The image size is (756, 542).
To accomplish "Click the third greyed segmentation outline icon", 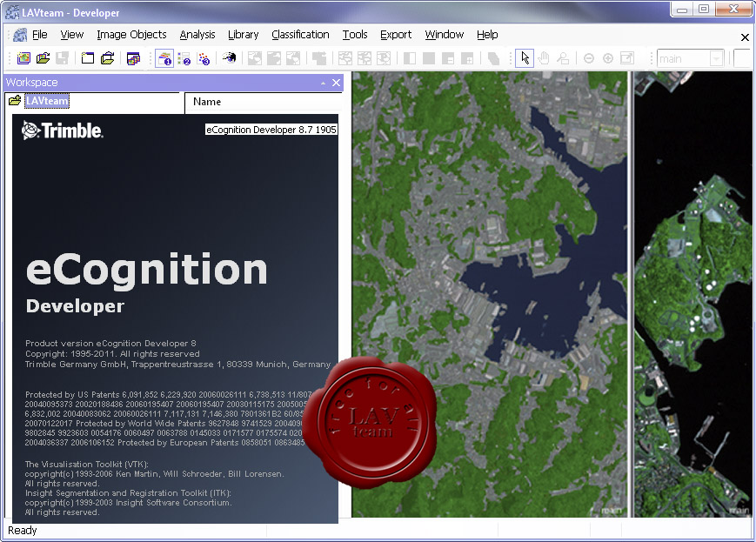I will tap(384, 59).
